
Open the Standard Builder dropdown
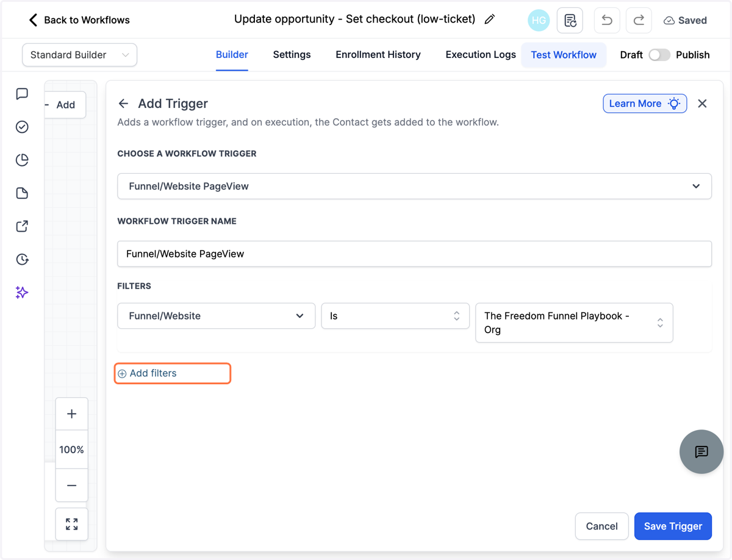point(79,55)
